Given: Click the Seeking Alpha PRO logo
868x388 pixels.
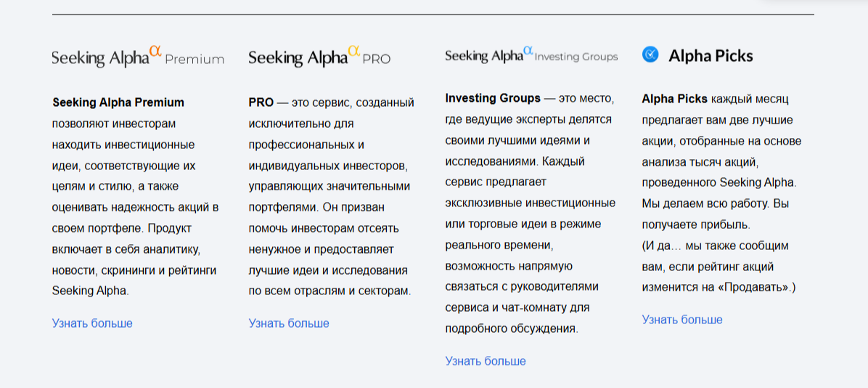Looking at the screenshot, I should (319, 57).
